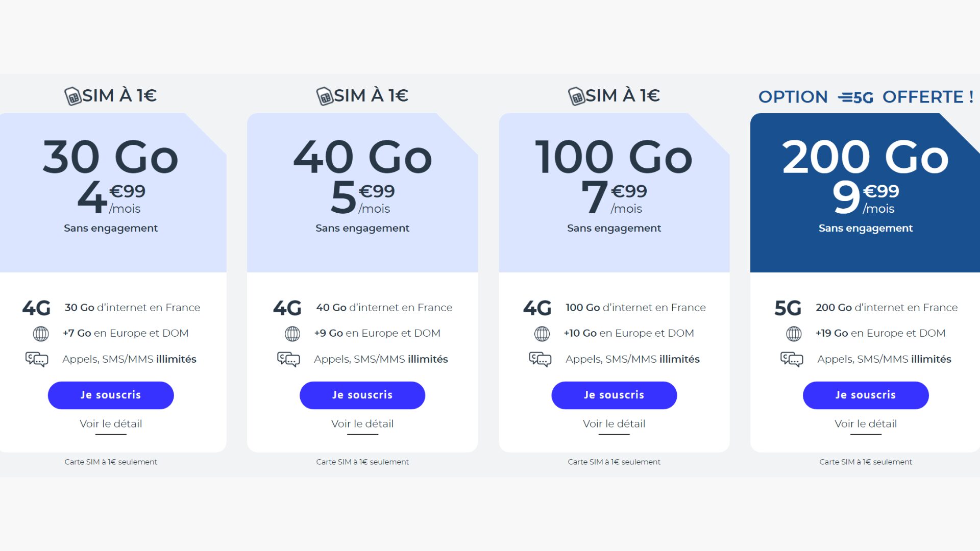Open Voir le détail for the 200 Go plan

[x=866, y=424]
